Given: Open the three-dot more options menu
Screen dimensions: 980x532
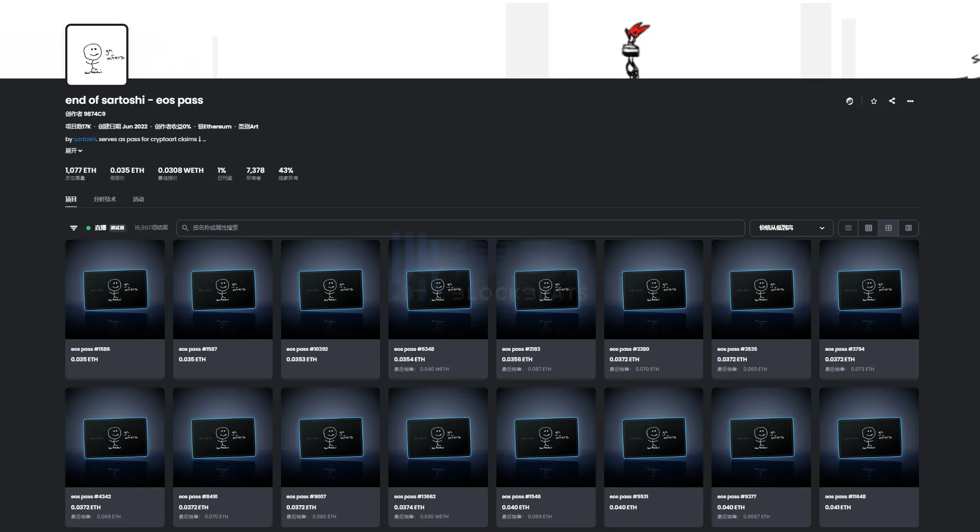Looking at the screenshot, I should pos(910,101).
